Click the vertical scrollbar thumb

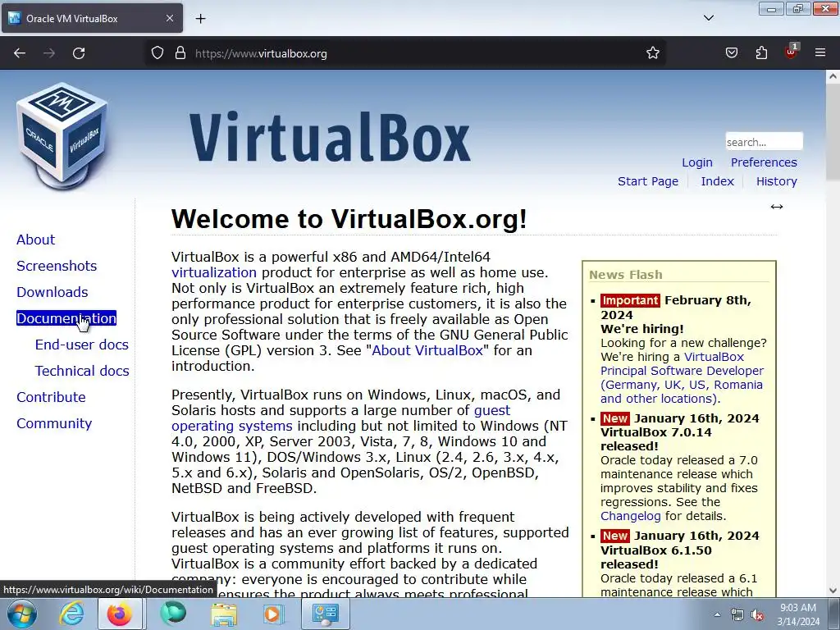pyautogui.click(x=833, y=131)
